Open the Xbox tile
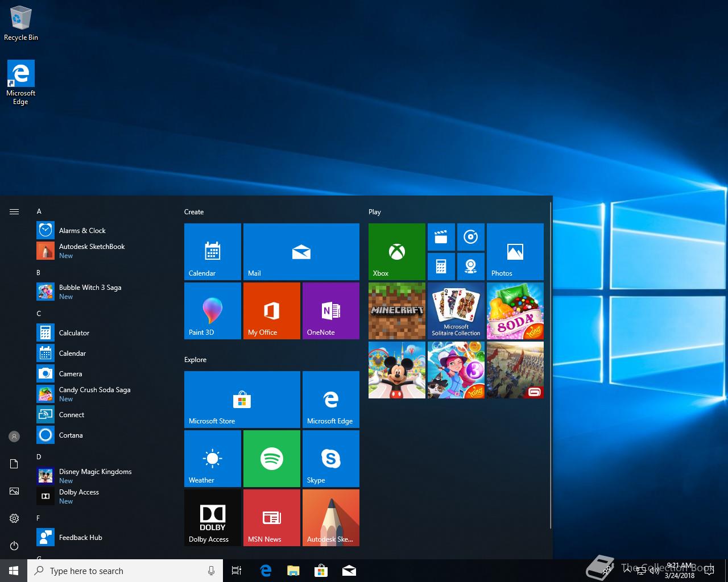728x582 pixels. pyautogui.click(x=397, y=252)
